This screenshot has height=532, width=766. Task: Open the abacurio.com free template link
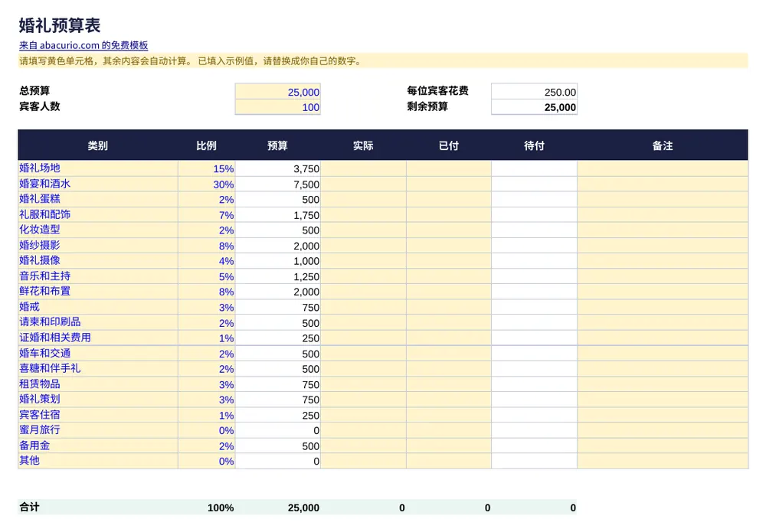(83, 45)
